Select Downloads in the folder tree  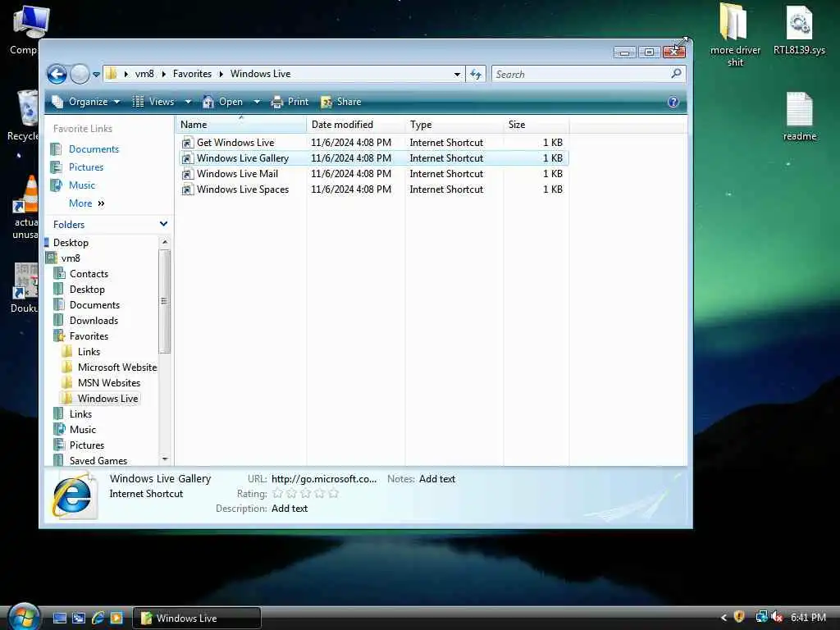pos(94,321)
